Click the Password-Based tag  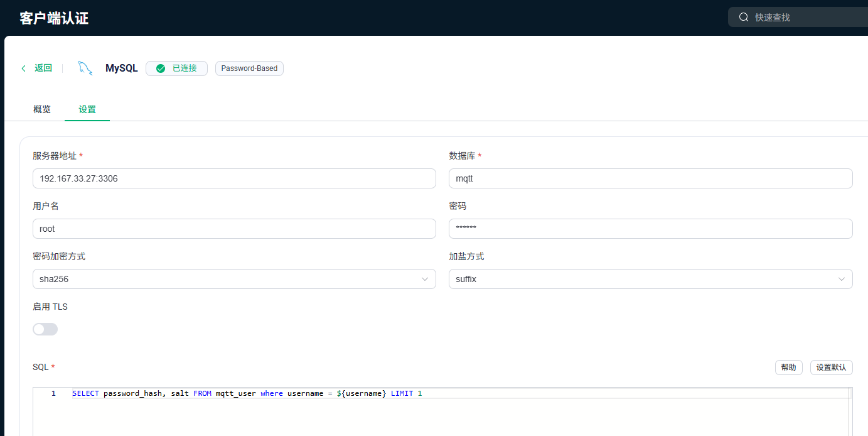pyautogui.click(x=249, y=68)
